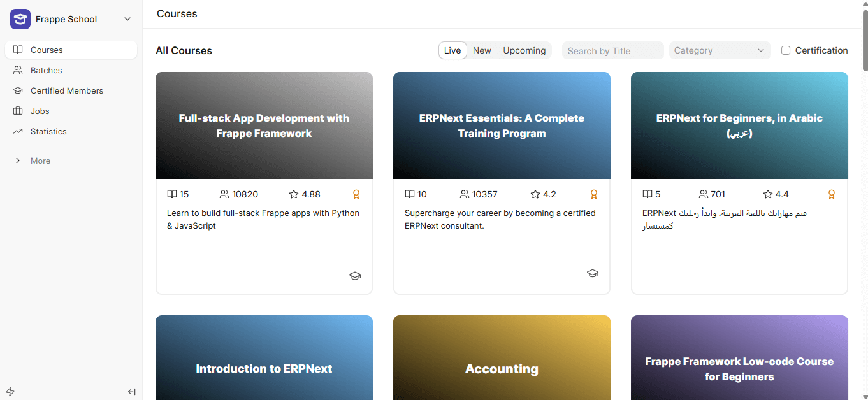View the Statistics page
The width and height of the screenshot is (868, 400).
48,131
